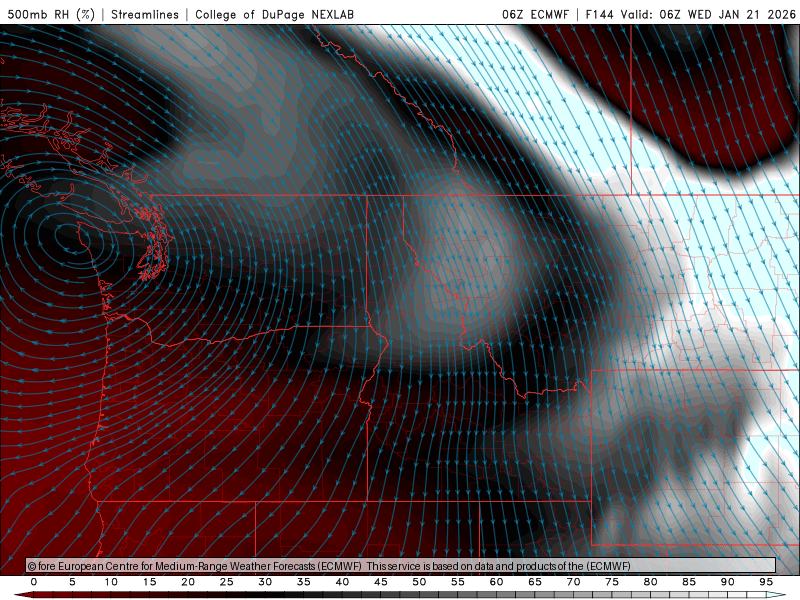The image size is (800, 600).
Task: Click the ECMWF copyright notice banner
Action: 401,566
